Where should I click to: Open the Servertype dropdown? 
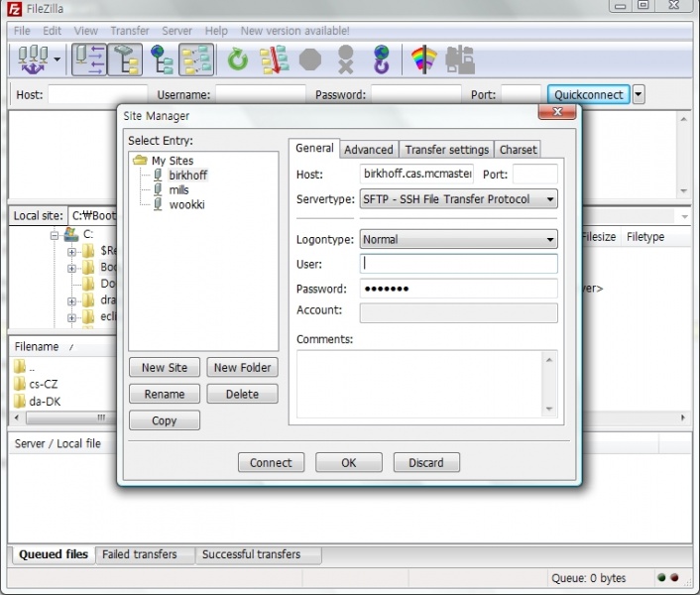[x=458, y=199]
